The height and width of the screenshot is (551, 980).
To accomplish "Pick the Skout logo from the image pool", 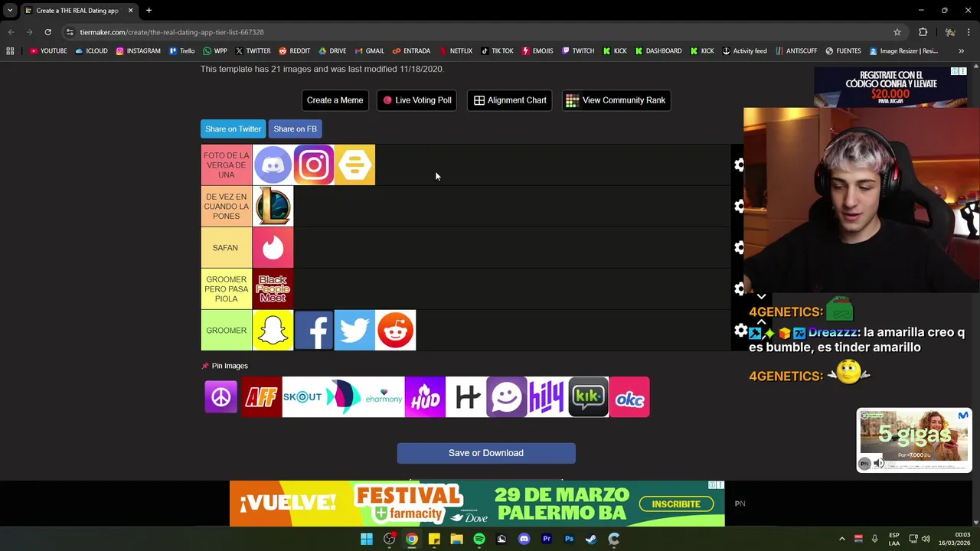I will [x=302, y=397].
